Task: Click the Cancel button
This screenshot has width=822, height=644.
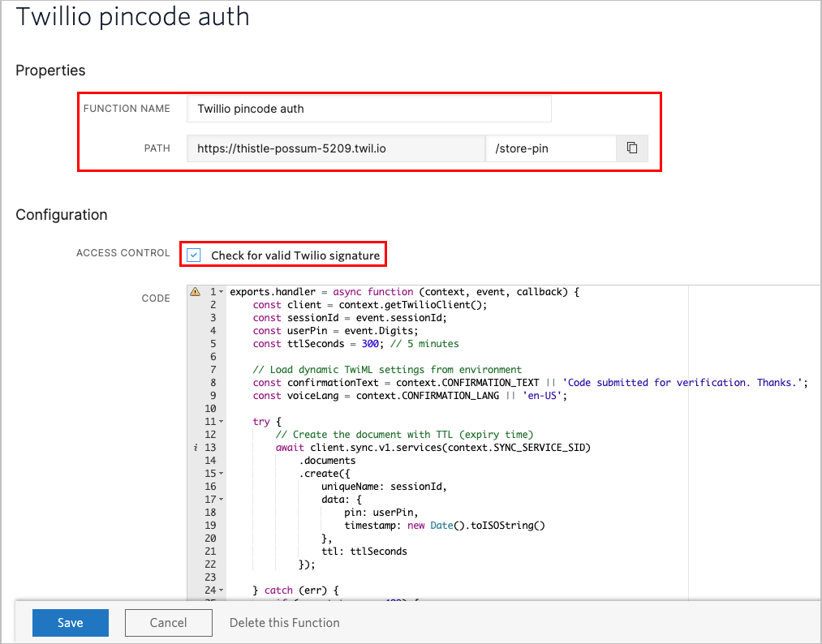Action: coord(168,623)
